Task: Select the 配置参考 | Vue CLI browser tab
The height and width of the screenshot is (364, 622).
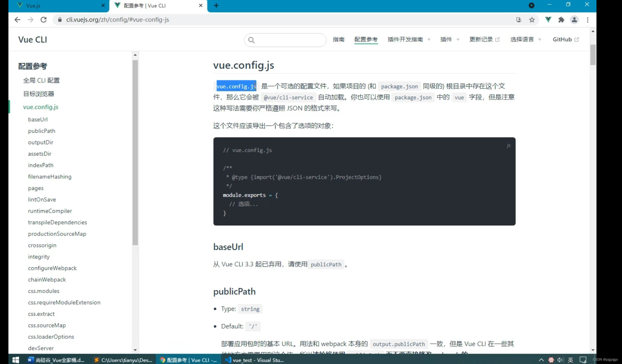Action: (x=158, y=6)
